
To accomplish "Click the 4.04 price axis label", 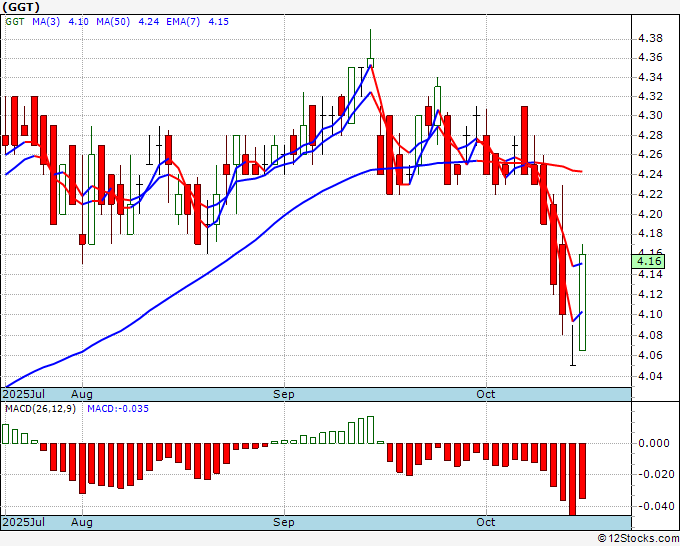I will tap(651, 376).
